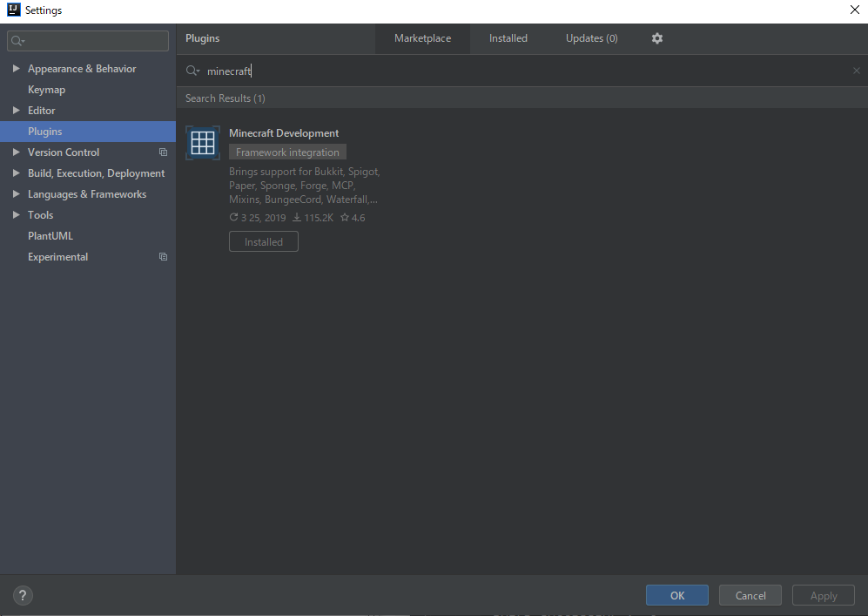Focus the settings sidebar search box

point(88,41)
